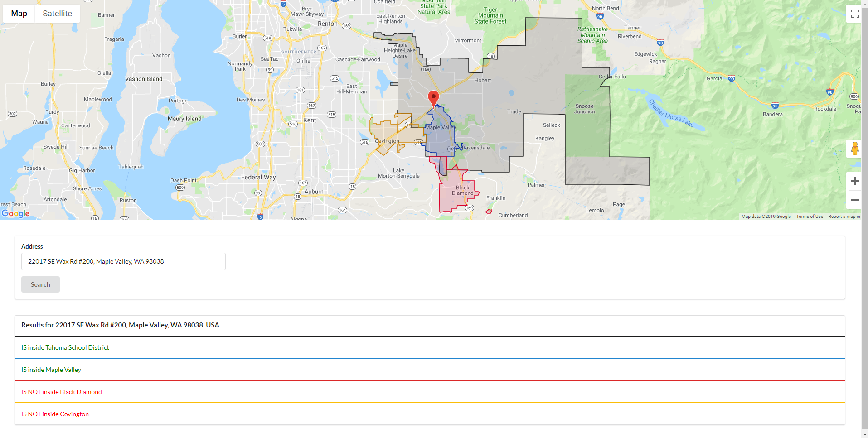Select the Street View pegman icon

tap(855, 149)
